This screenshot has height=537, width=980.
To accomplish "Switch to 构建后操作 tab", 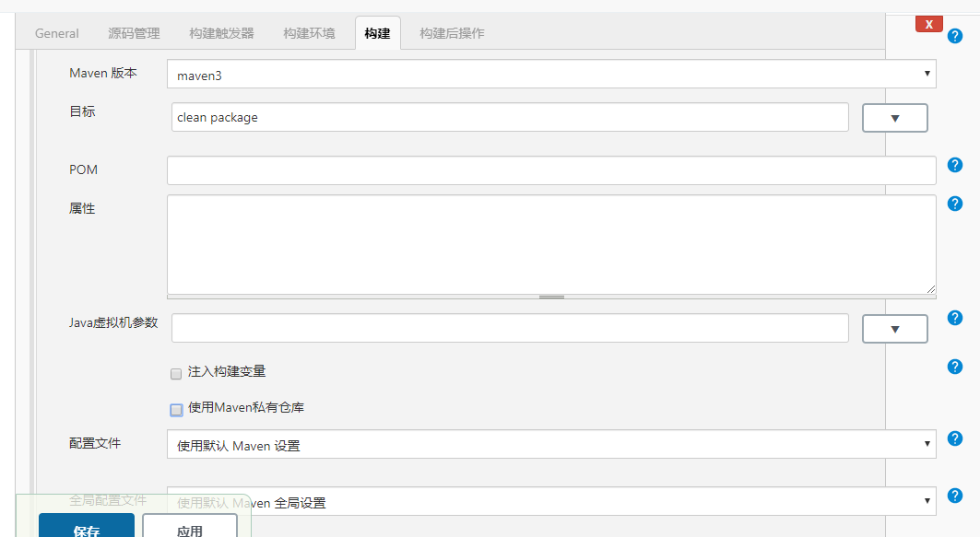I will 452,34.
